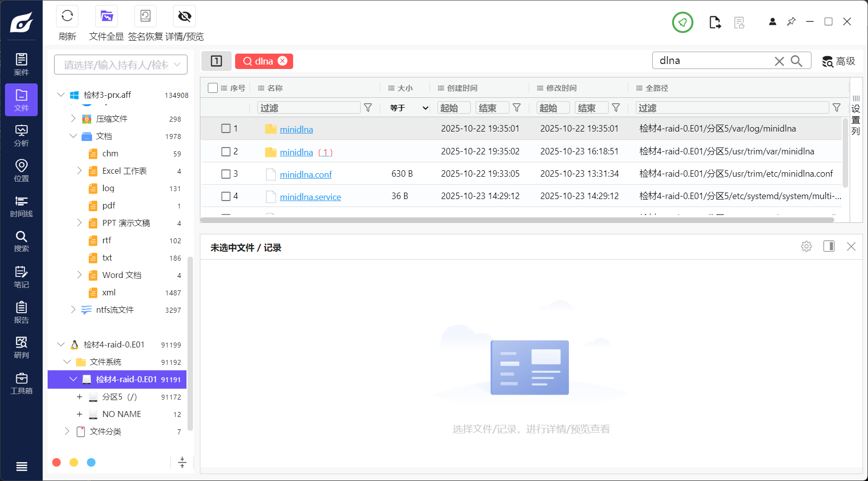Click the red dot at the bottom left
Image resolution: width=868 pixels, height=481 pixels.
56,462
